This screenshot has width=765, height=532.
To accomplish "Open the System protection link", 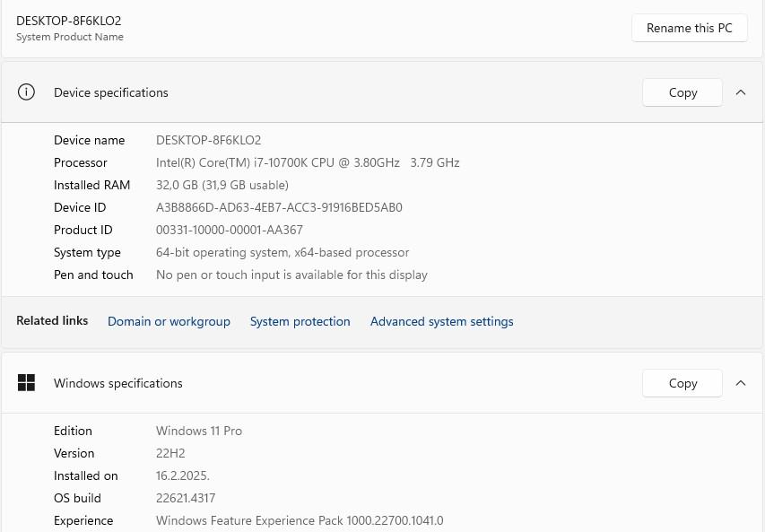I will tap(300, 321).
